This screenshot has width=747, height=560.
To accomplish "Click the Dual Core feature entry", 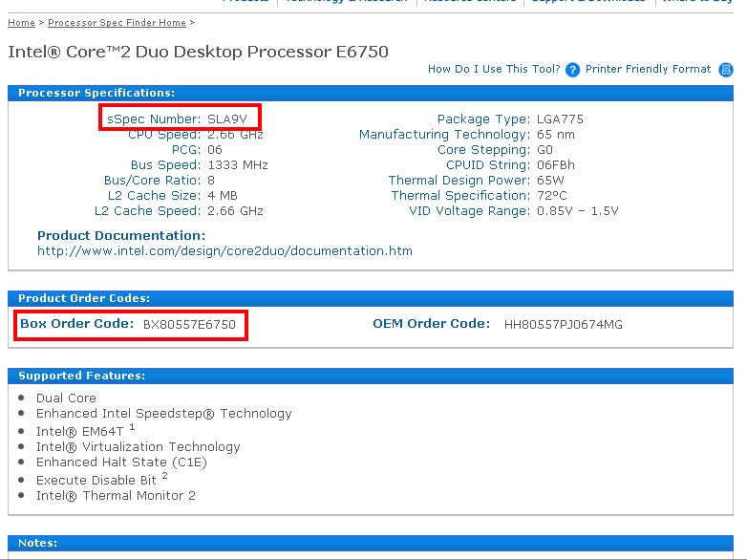I will point(66,398).
